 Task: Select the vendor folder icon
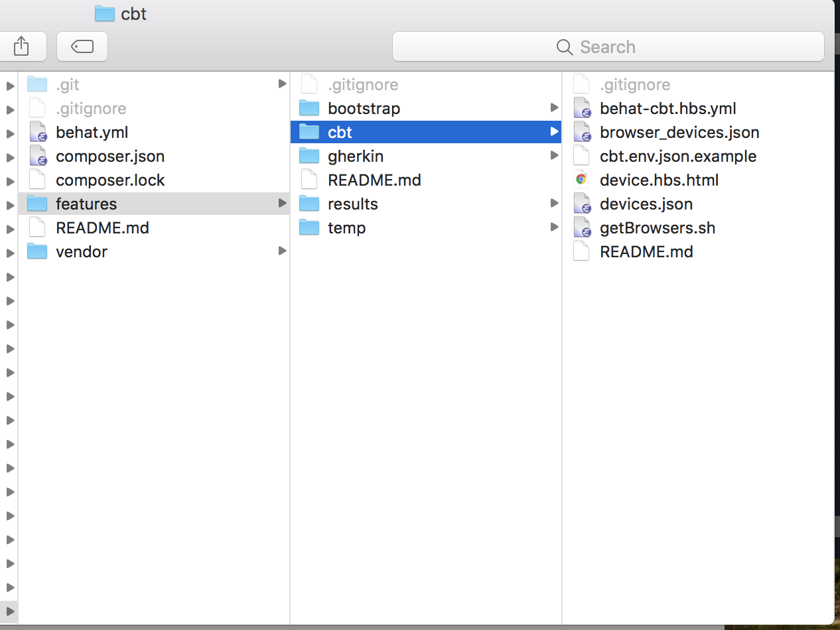click(37, 251)
